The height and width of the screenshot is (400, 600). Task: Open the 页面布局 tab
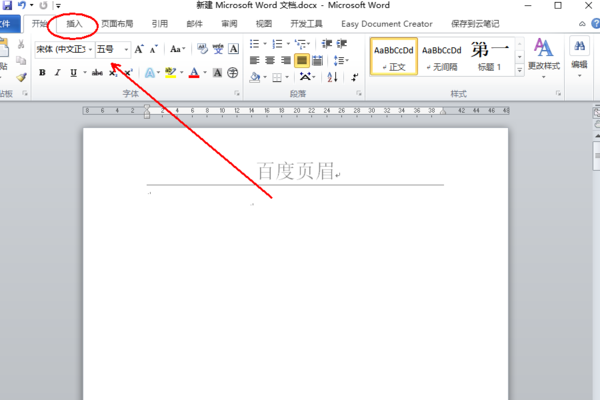pos(117,24)
